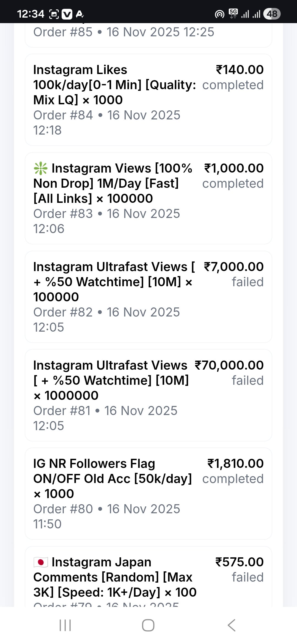Tap the Android back navigation arrow

(232, 625)
